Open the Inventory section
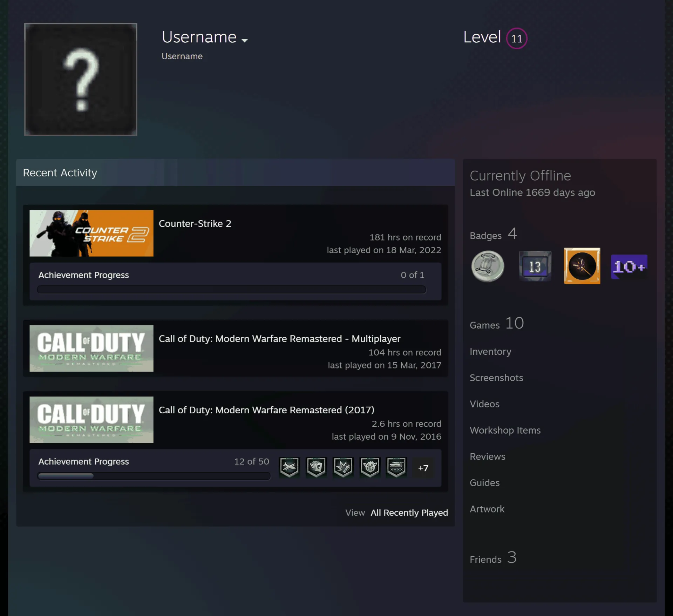The width and height of the screenshot is (673, 616). click(x=490, y=351)
